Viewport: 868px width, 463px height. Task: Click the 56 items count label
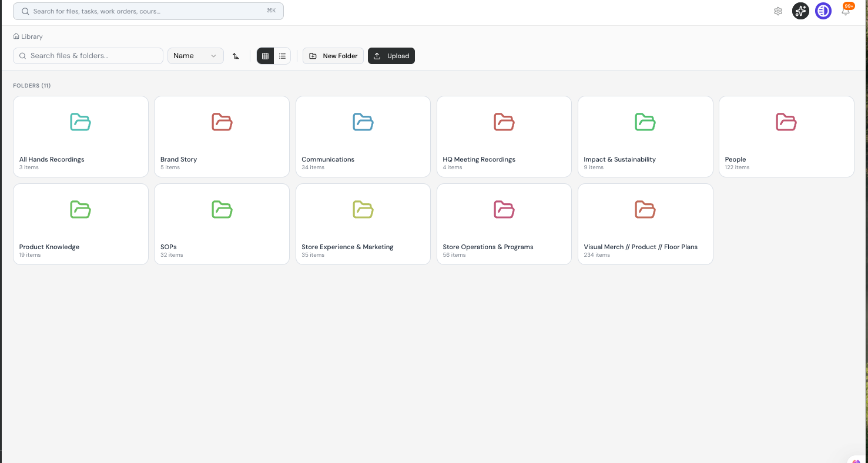tap(454, 255)
